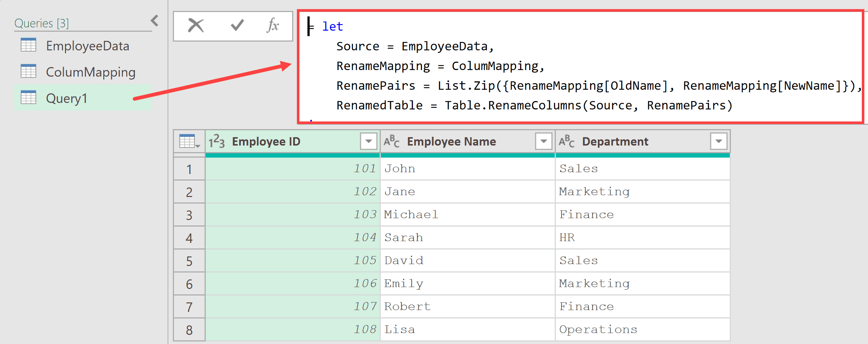Screen dimensions: 868x344
Task: Select the EmployeeData query
Action: pos(88,45)
